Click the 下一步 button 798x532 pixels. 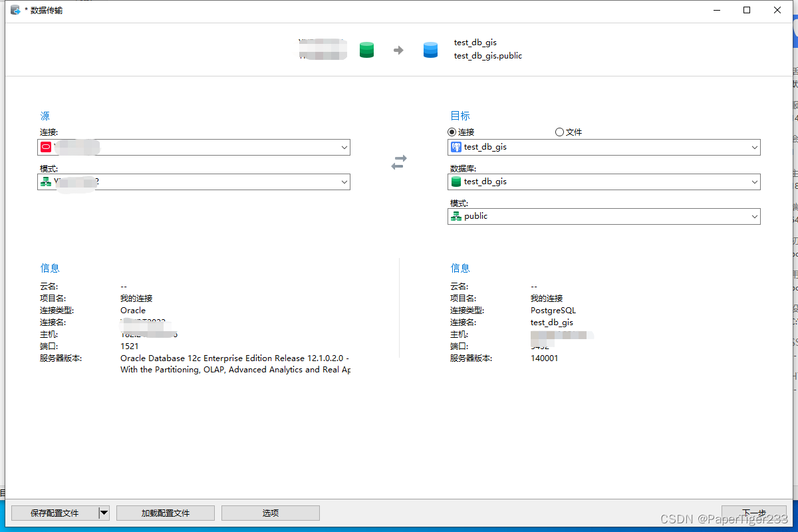pos(753,513)
